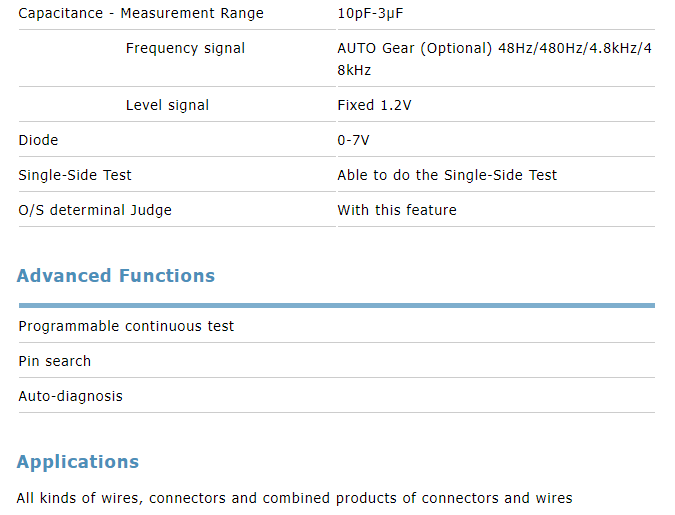675x515 pixels.
Task: Select the Programmable continuous test row
Action: pyautogui.click(x=337, y=326)
